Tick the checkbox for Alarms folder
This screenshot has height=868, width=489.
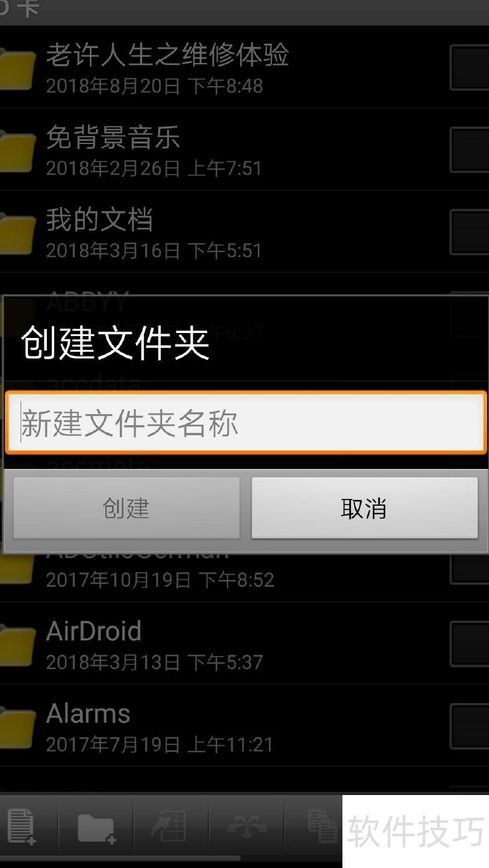click(x=469, y=726)
